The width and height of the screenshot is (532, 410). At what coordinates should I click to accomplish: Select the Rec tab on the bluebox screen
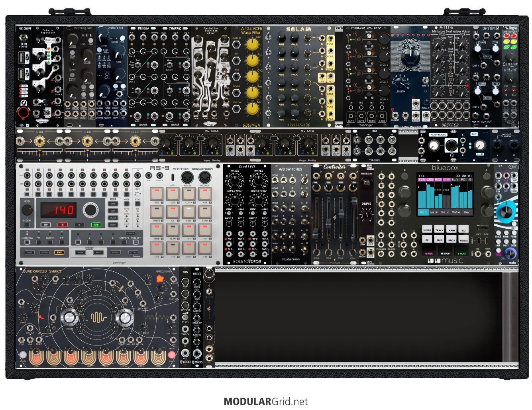(467, 212)
